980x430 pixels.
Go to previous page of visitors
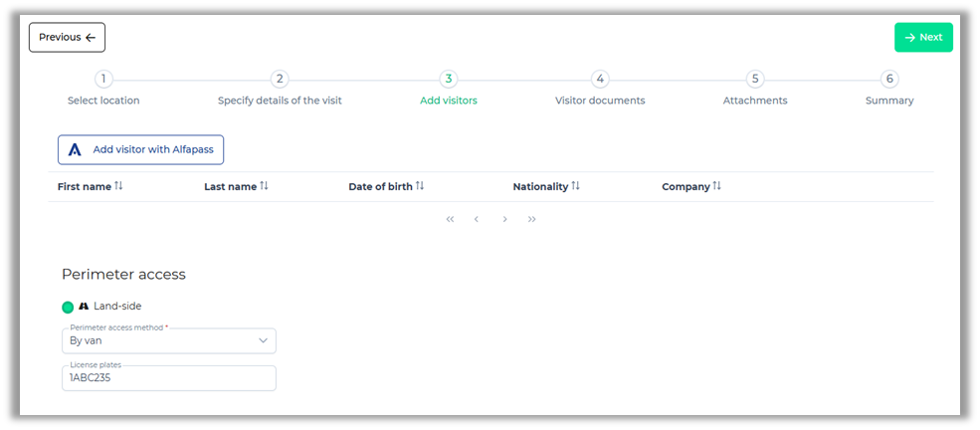tap(477, 219)
